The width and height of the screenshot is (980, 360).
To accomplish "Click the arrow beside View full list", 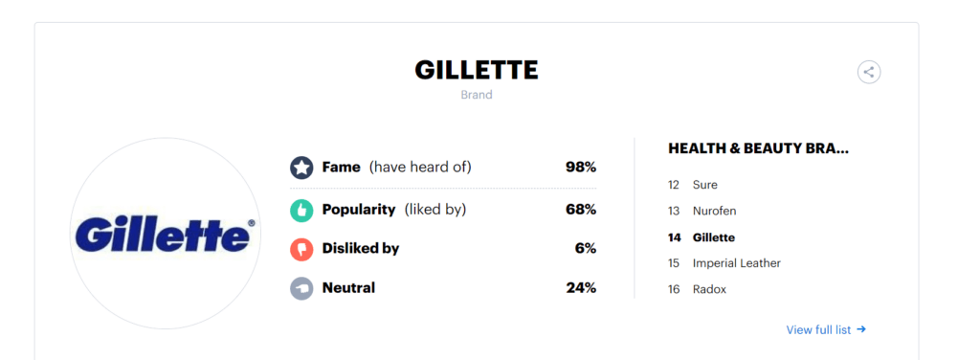I will [861, 329].
